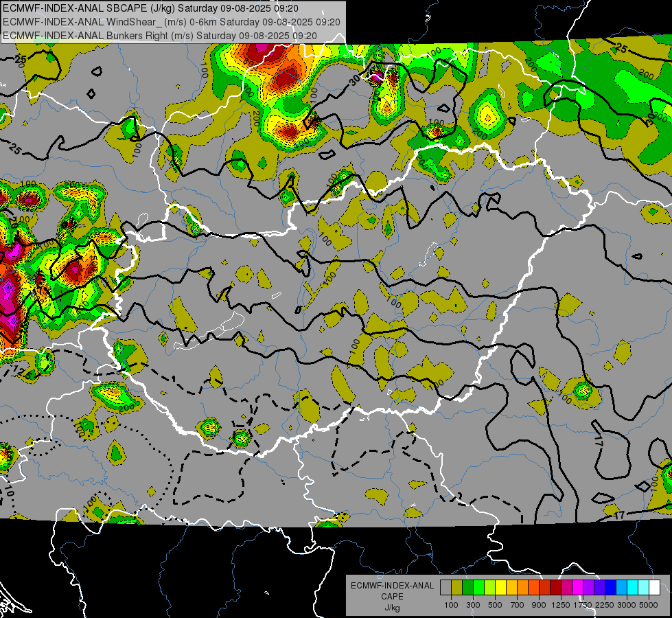This screenshot has height=618, width=672.
Task: Select the pure blue legend swatch
Action: point(611,588)
